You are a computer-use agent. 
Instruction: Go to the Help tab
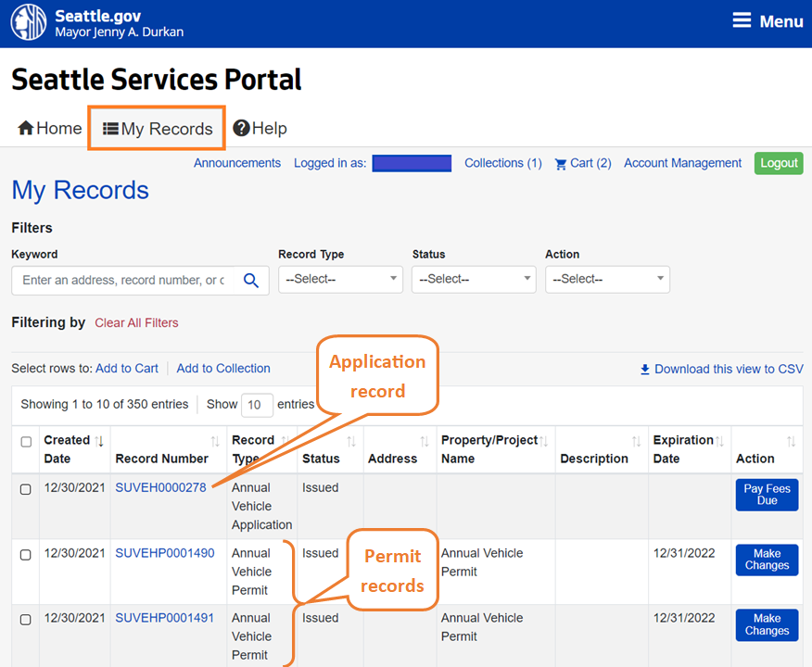coord(260,129)
